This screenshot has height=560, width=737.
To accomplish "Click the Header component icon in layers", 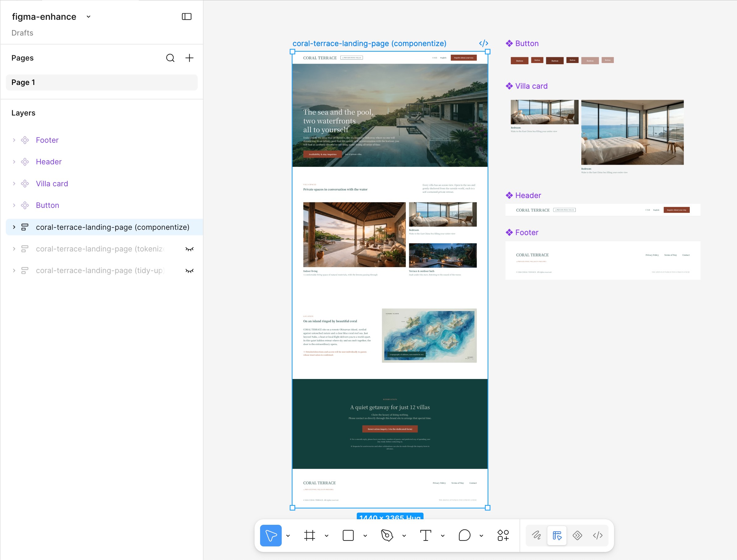I will click(25, 162).
